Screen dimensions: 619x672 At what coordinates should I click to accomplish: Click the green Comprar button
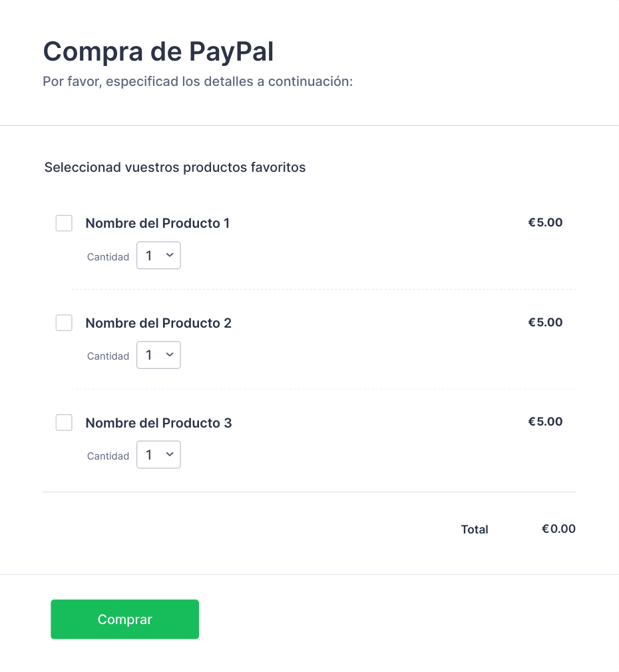point(124,619)
